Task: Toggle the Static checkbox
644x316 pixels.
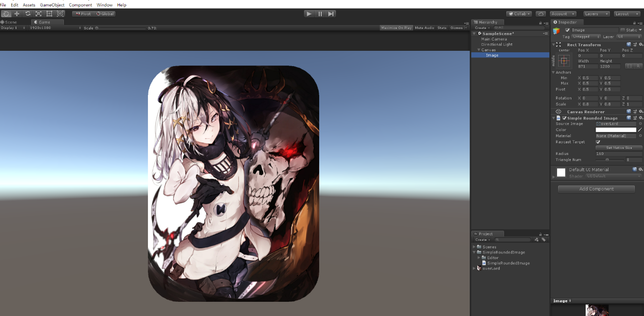Action: tap(623, 30)
